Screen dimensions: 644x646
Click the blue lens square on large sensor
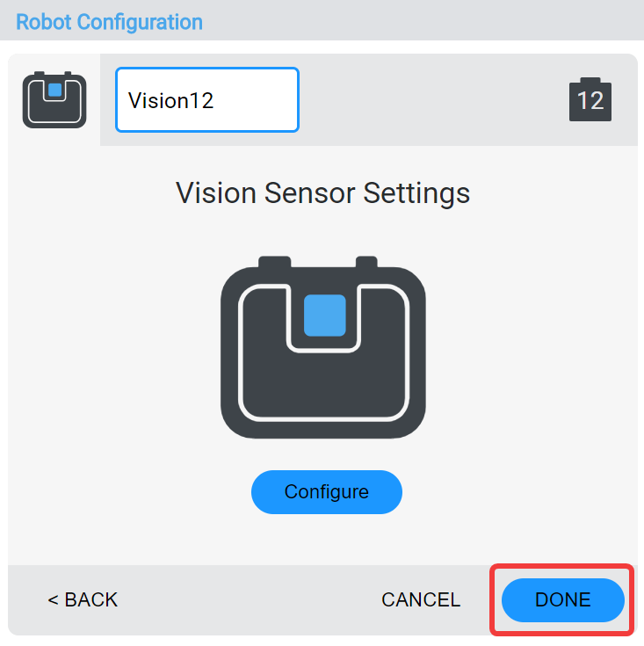[x=324, y=315]
